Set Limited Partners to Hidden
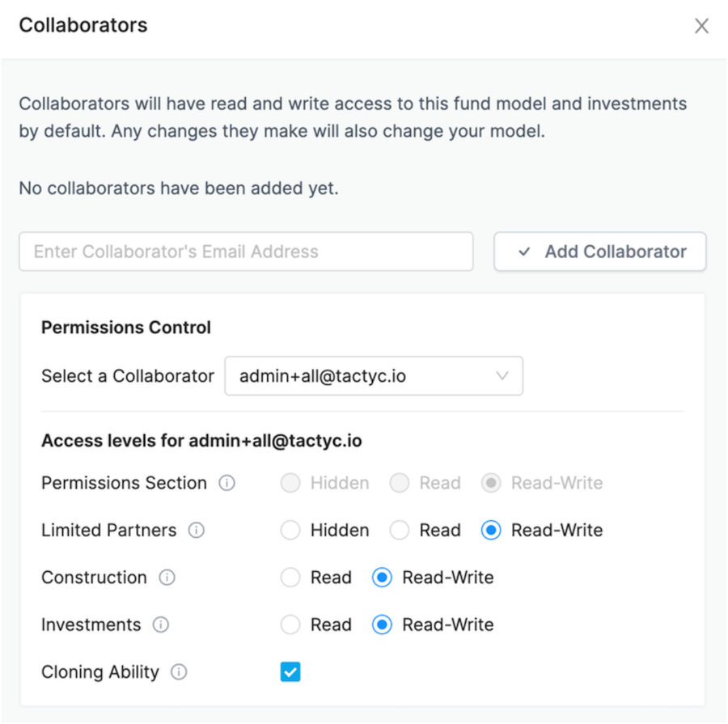This screenshot has height=724, width=728. (x=290, y=530)
